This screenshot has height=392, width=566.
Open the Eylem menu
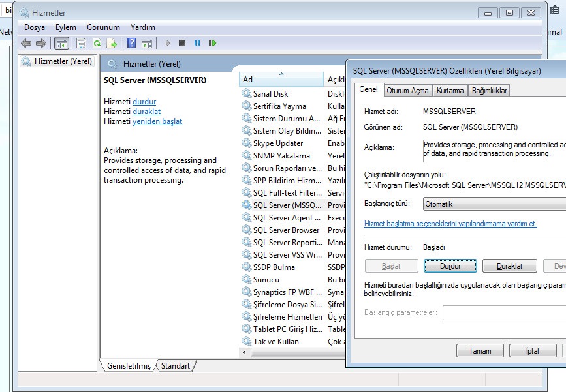(x=66, y=27)
